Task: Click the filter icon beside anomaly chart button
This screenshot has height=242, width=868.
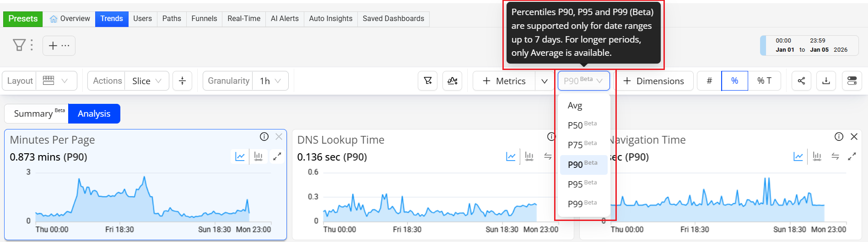Action: [x=428, y=81]
